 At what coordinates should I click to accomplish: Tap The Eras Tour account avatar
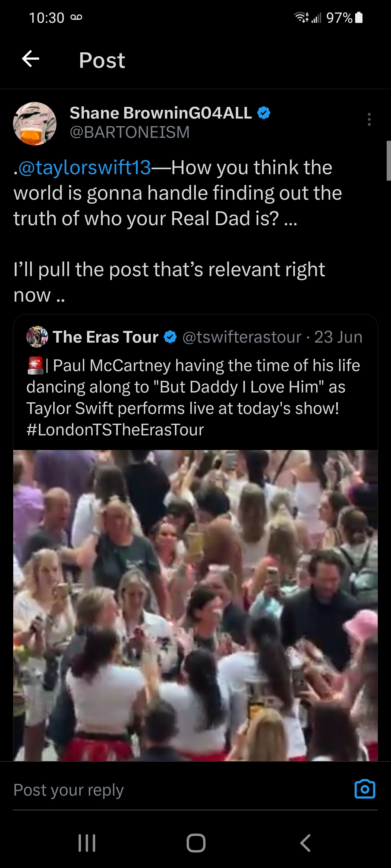coord(37,337)
